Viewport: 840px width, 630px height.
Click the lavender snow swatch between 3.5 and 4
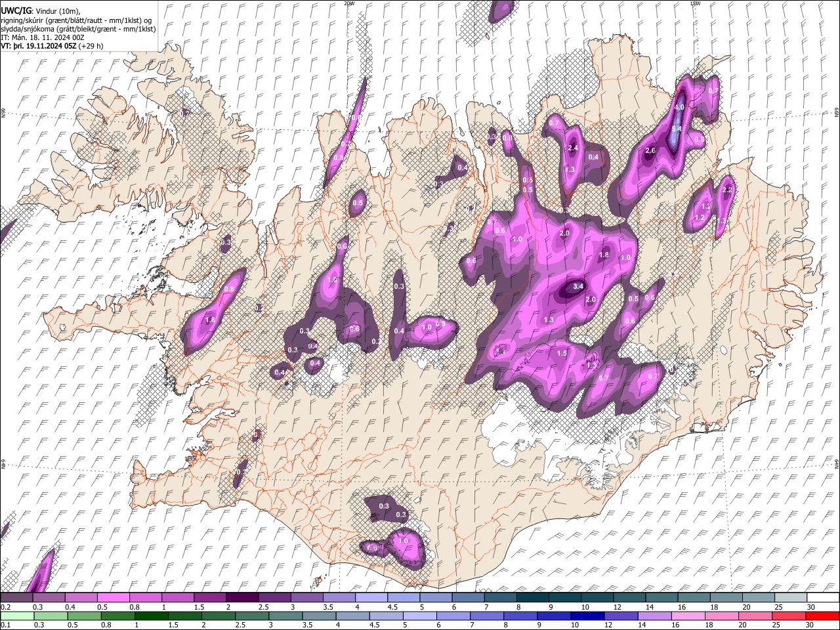coord(338,598)
